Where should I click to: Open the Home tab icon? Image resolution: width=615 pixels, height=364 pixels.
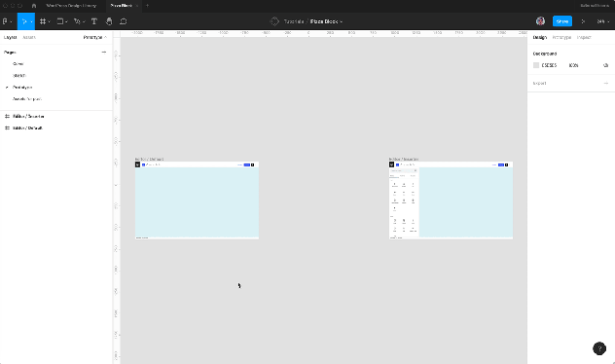(34, 6)
